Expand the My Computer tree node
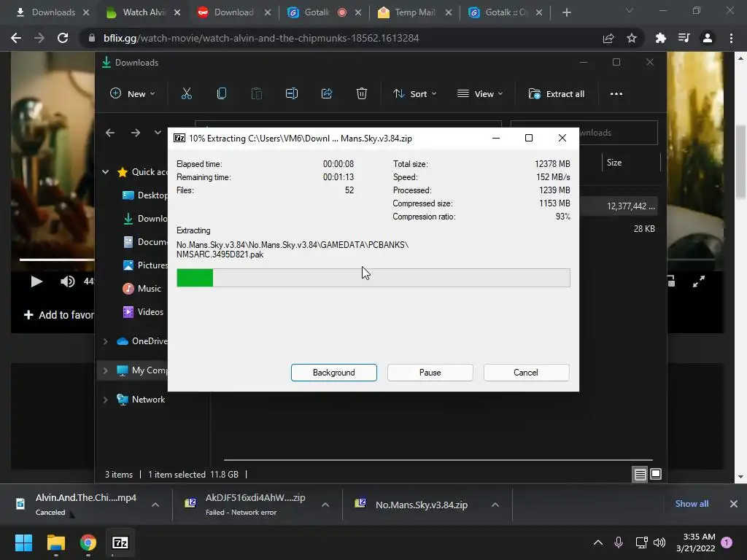The image size is (747, 560). 105,370
